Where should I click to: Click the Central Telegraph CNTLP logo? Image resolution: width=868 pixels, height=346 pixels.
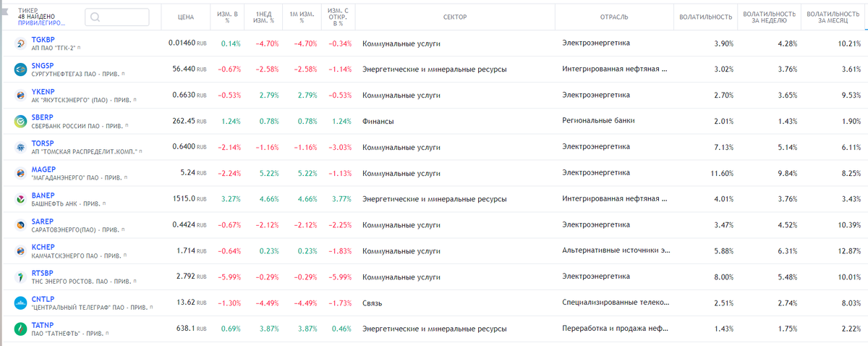[20, 304]
